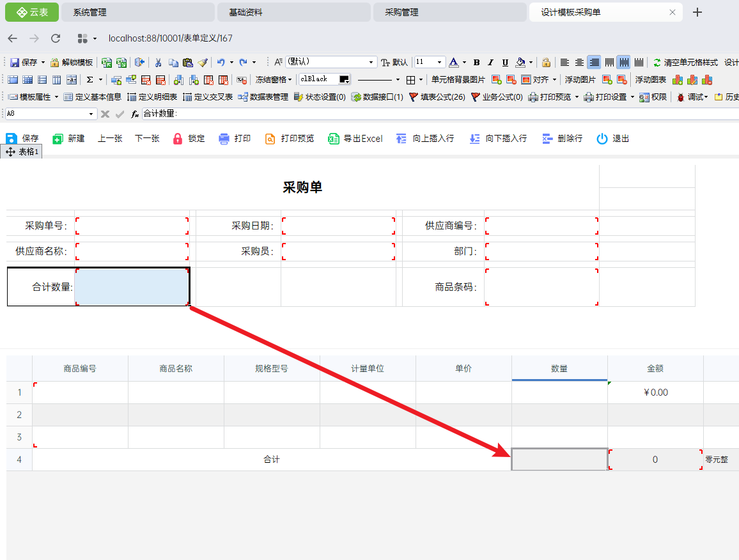Viewport: 739px width, 560px height.
Task: Open border style grid dropdown
Action: pyautogui.click(x=421, y=80)
